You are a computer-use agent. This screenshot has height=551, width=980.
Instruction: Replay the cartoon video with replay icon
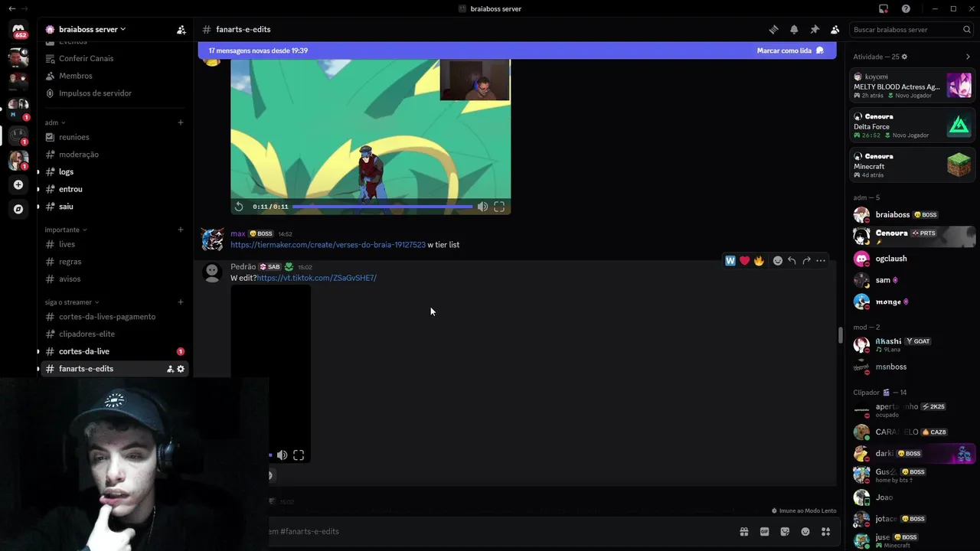coord(239,207)
